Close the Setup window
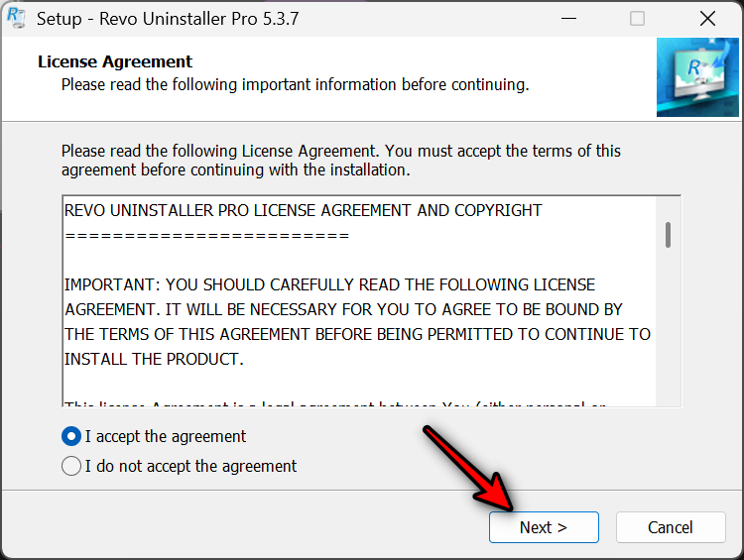Viewport: 744px width, 560px height. [707, 19]
